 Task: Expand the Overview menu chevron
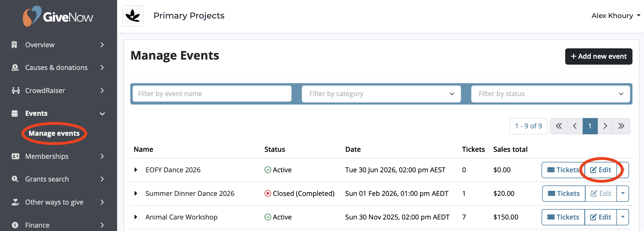(x=102, y=45)
